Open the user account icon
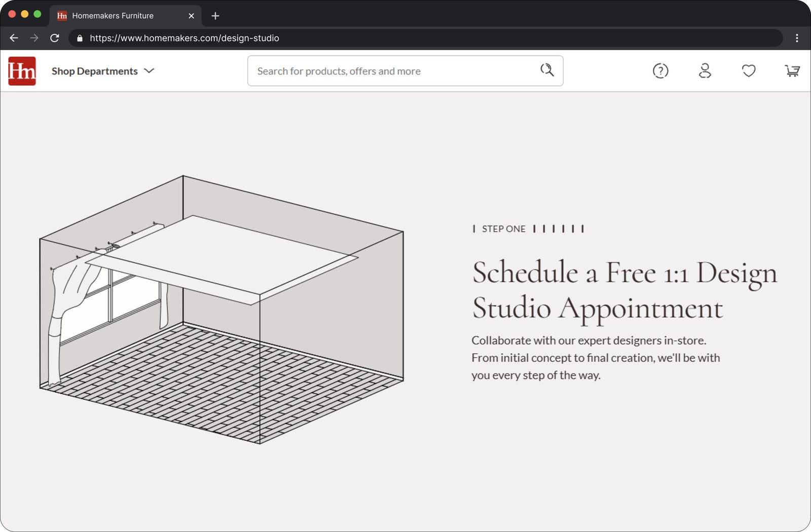811x532 pixels. pos(705,71)
